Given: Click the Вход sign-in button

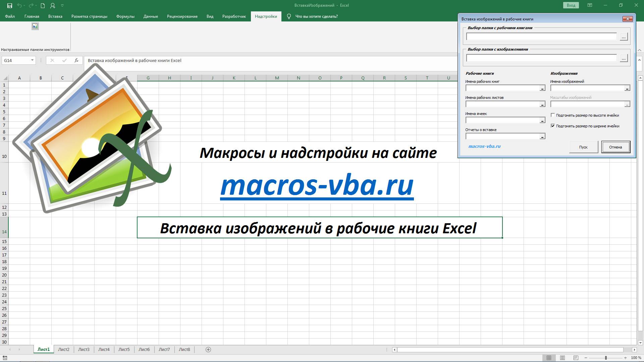Looking at the screenshot, I should 571,5.
